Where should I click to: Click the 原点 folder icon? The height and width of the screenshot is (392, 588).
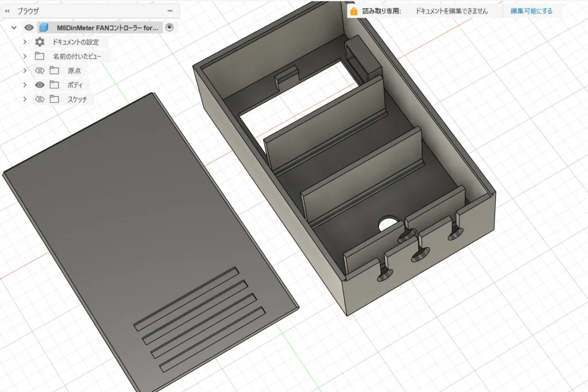point(55,71)
